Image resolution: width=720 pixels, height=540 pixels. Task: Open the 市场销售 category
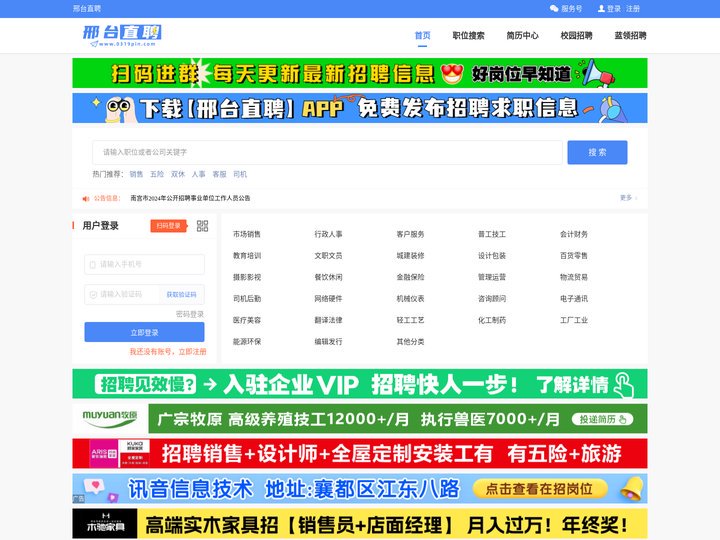tap(247, 234)
